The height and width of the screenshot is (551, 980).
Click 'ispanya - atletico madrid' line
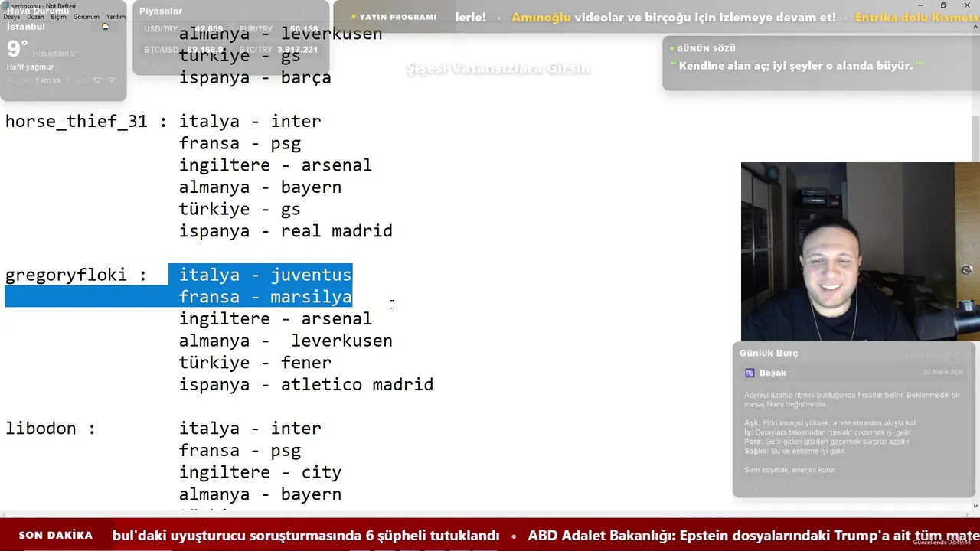tap(306, 385)
